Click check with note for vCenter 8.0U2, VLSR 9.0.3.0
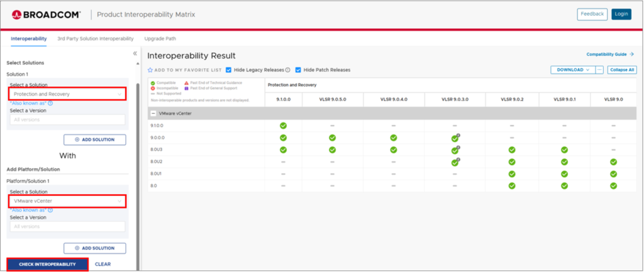Viewport: 644px width, 272px height. coord(455,162)
